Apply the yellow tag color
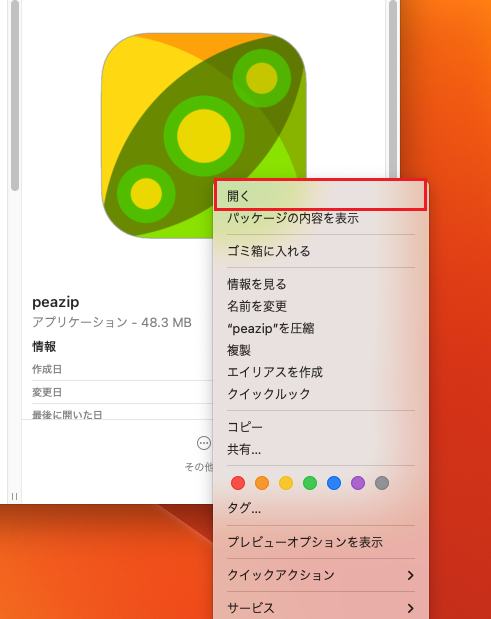Image resolution: width=491 pixels, height=619 pixels. click(x=286, y=483)
